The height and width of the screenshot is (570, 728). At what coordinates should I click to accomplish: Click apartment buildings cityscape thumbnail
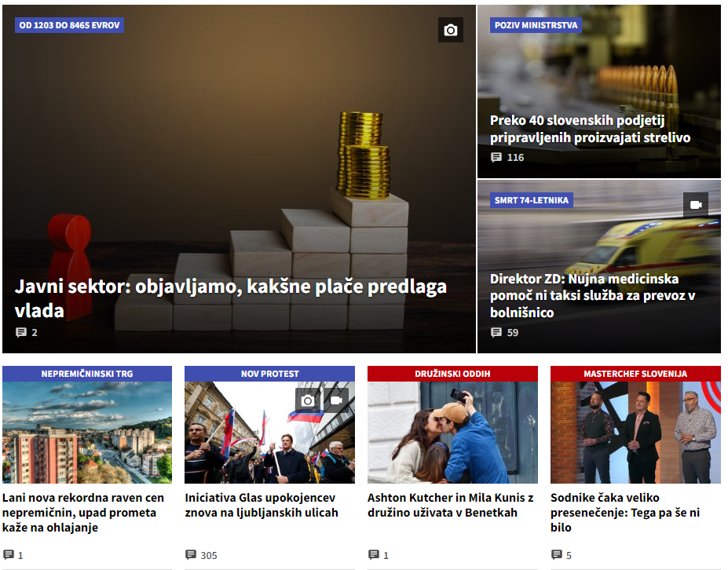87,432
